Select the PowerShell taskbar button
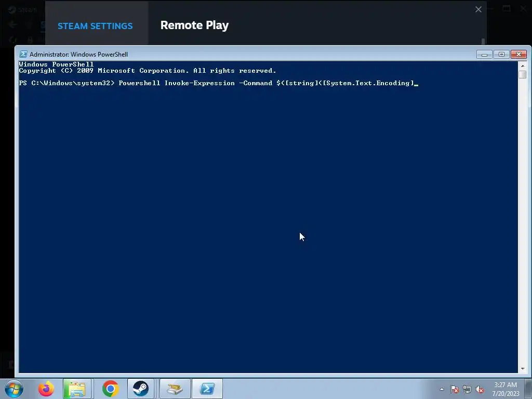The height and width of the screenshot is (399, 532). coord(207,389)
